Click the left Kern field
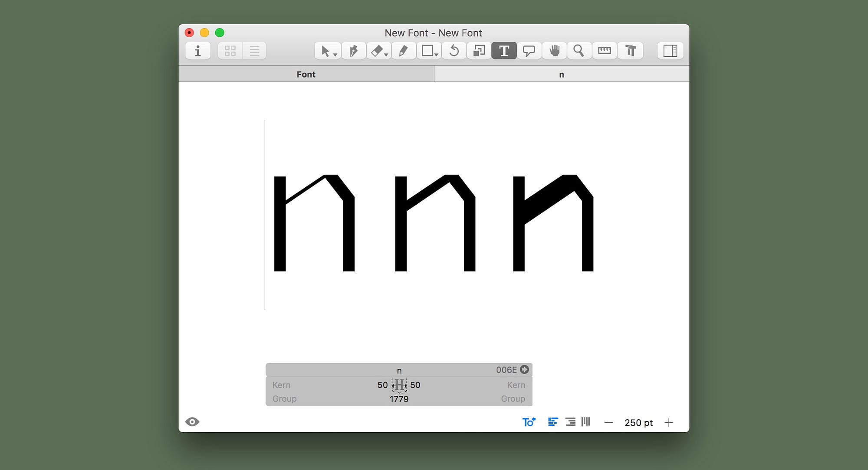Screen dimensions: 868x470 [x=282, y=385]
